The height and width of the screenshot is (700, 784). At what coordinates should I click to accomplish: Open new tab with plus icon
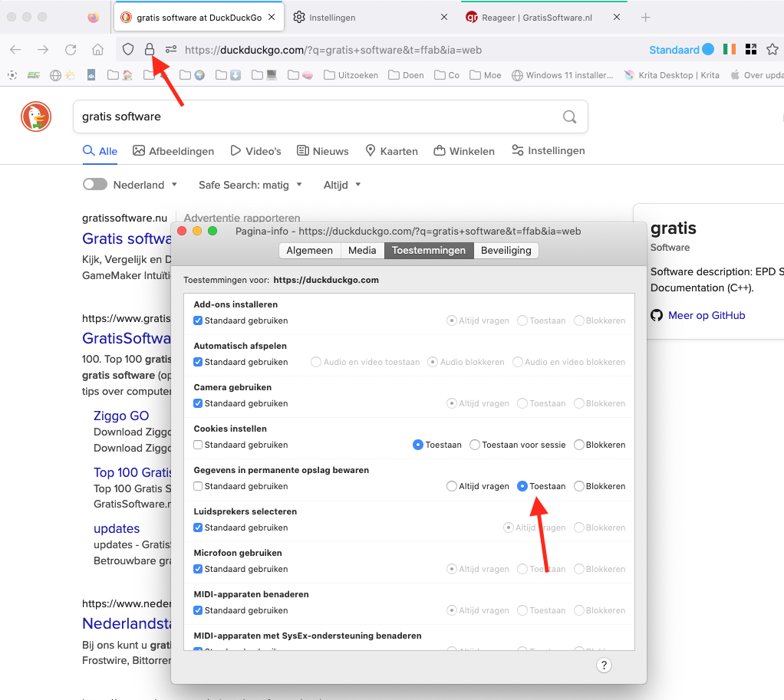pyautogui.click(x=645, y=17)
